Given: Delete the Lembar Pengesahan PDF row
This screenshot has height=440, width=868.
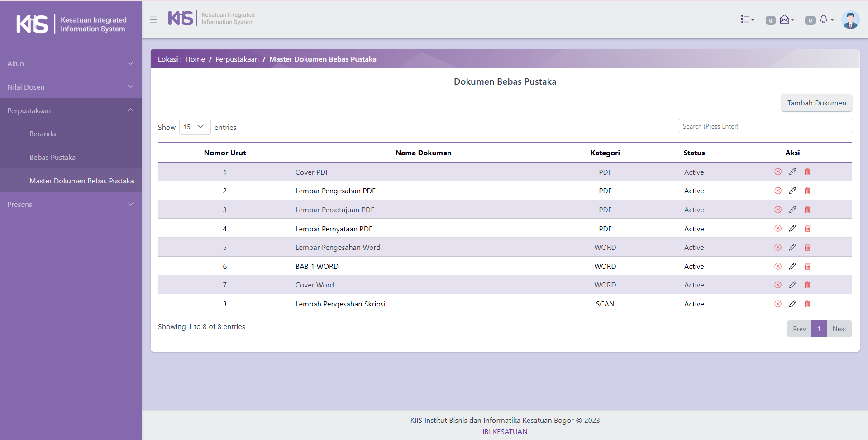Looking at the screenshot, I should [807, 191].
